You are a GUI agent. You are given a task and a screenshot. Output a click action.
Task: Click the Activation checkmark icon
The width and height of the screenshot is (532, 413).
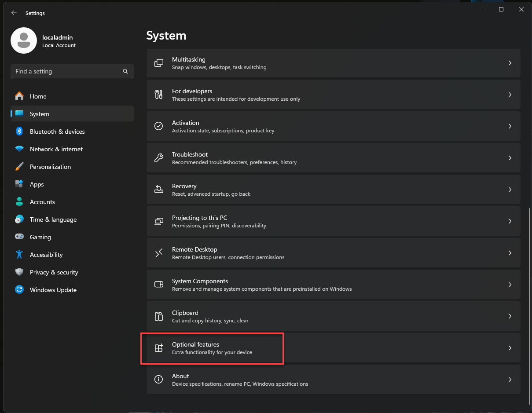tap(159, 126)
